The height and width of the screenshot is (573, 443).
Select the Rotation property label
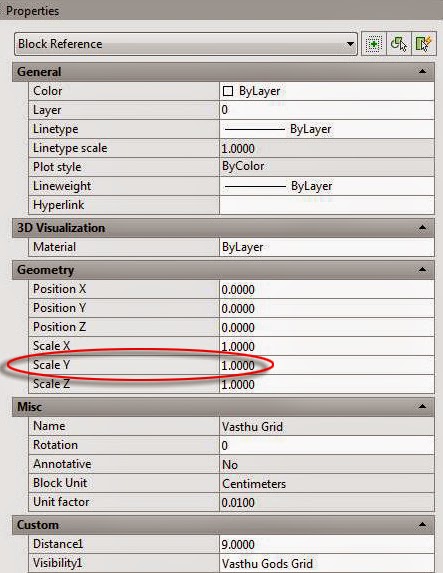click(x=56, y=445)
